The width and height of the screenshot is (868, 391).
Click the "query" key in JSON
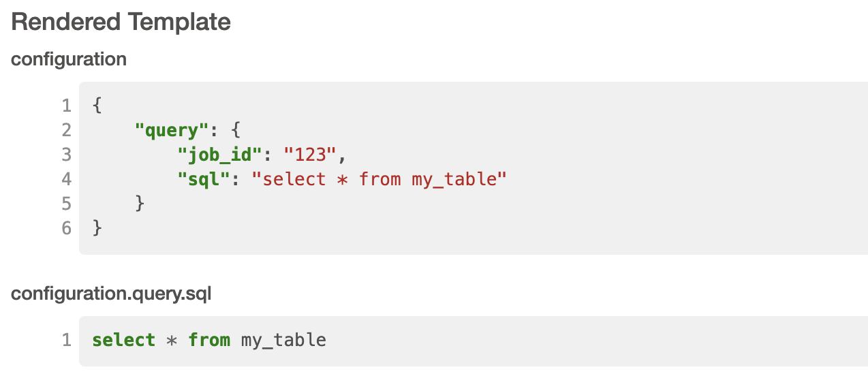pyautogui.click(x=172, y=130)
